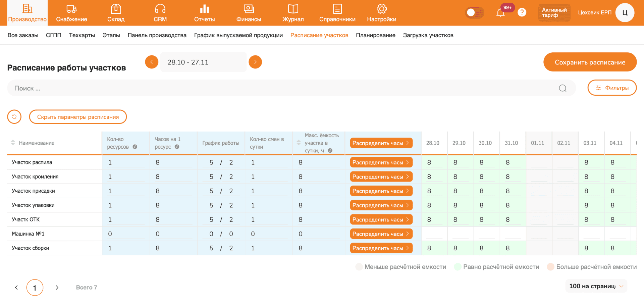Open the 100 на страницу dropdown
This screenshot has width=644, height=303.
click(x=596, y=286)
